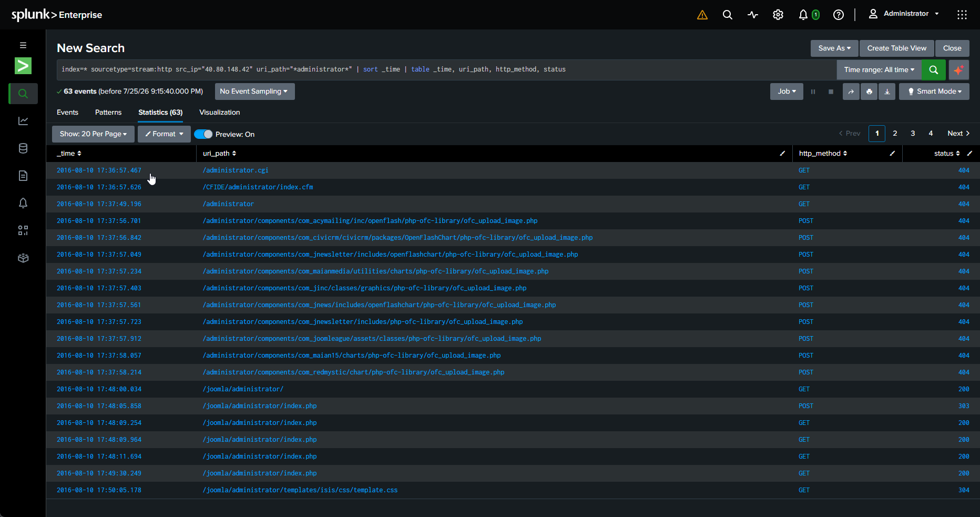This screenshot has height=517, width=980.
Task: Sort by the _time column header
Action: pos(69,154)
